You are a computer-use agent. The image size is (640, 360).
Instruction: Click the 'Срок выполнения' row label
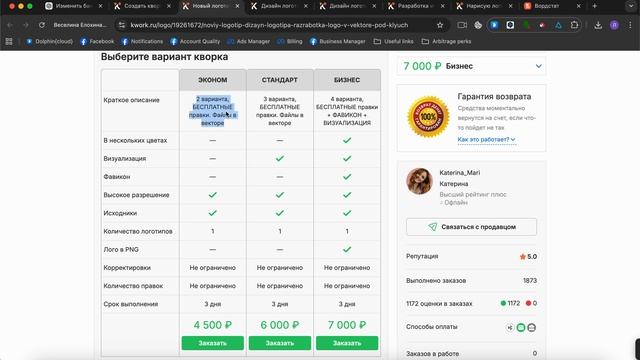tap(131, 304)
